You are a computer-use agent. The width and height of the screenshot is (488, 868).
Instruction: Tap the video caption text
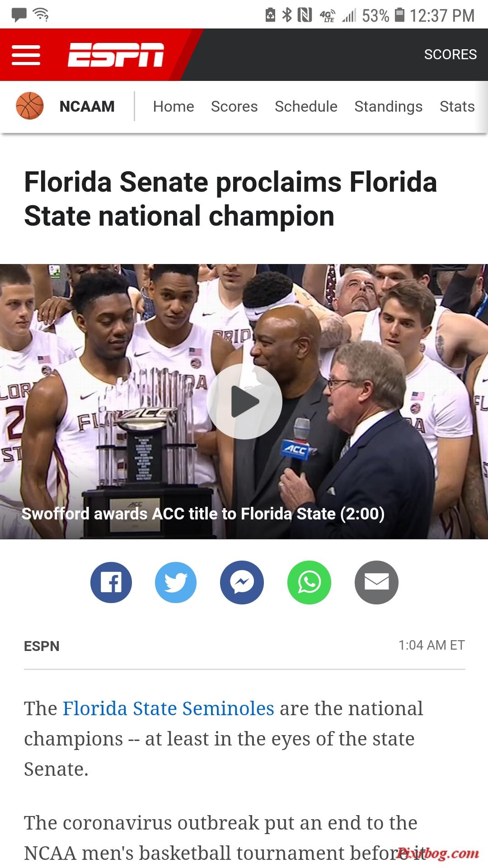click(x=203, y=514)
